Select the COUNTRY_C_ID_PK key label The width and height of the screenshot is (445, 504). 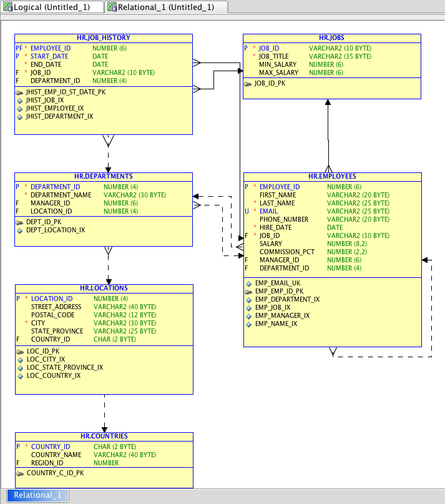(56, 473)
